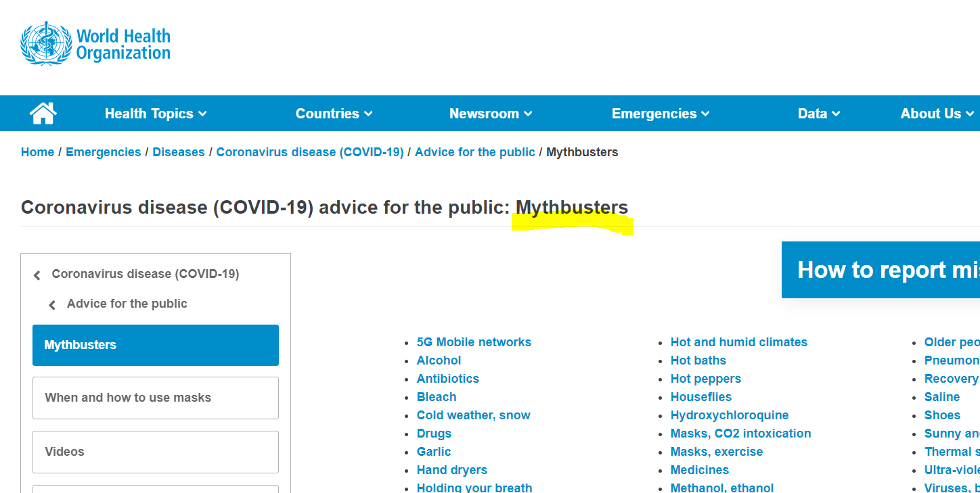Open the Hand dryers link

point(452,470)
